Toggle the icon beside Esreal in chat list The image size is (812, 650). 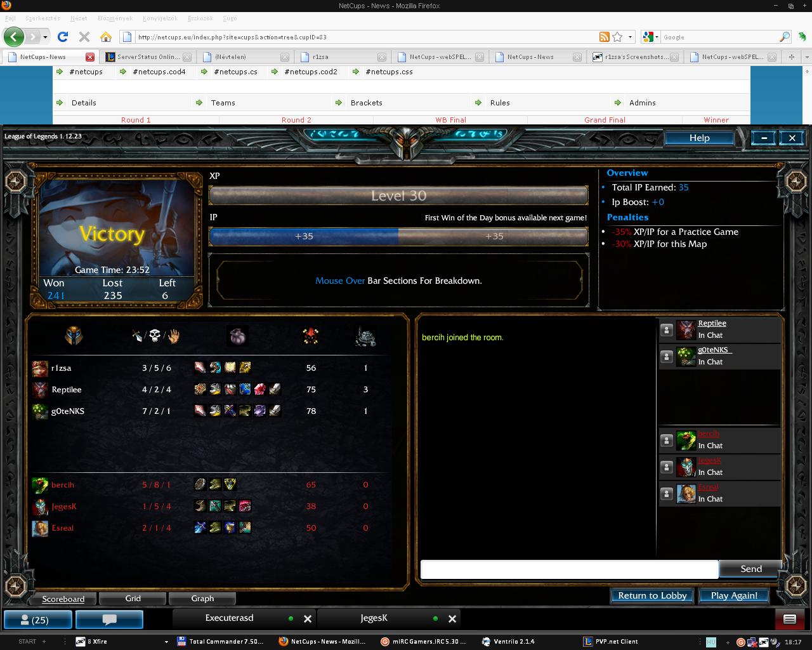coord(666,493)
